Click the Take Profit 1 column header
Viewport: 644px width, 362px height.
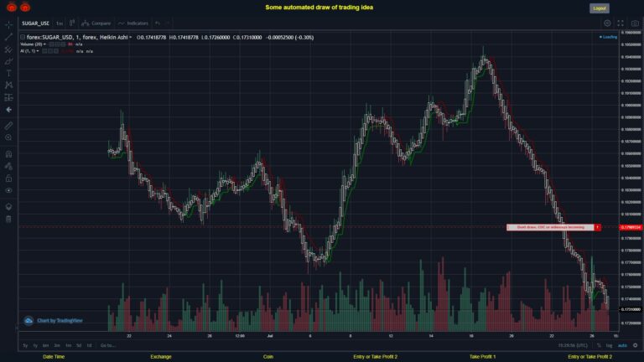[x=483, y=357]
